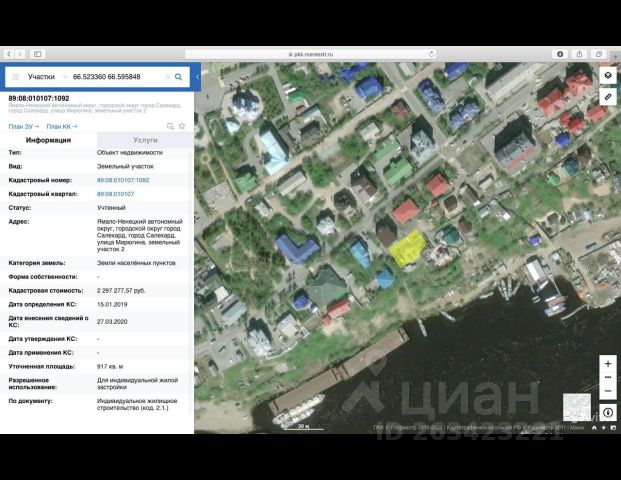Select the measurement ruler tool
Viewport: 621px width, 480px height.
[x=607, y=97]
